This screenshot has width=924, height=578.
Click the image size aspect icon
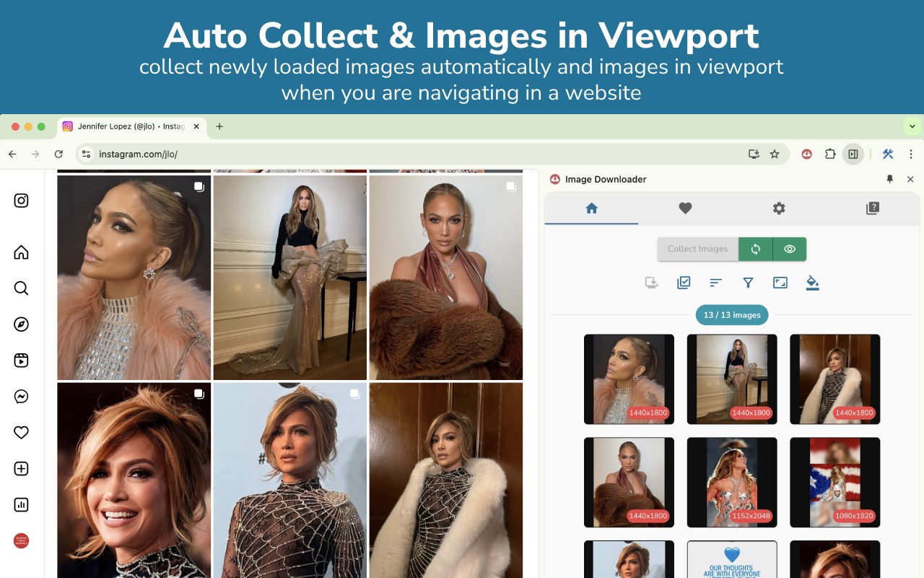click(780, 282)
